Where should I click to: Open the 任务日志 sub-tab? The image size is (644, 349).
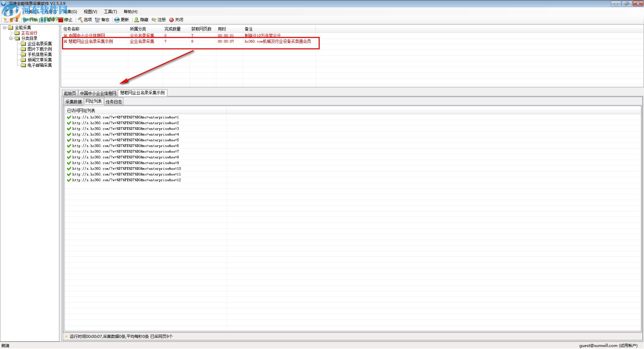point(114,102)
